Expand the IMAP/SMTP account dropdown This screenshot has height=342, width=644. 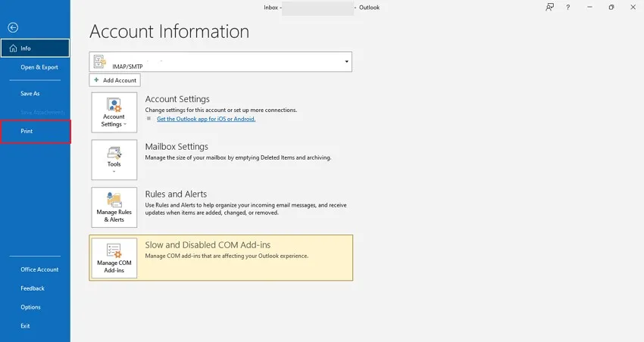[x=347, y=61]
